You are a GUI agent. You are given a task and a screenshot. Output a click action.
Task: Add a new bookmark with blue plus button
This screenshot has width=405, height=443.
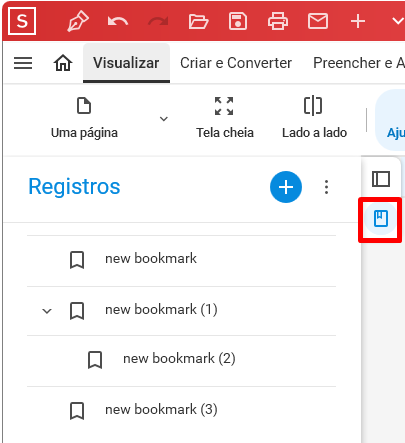286,187
